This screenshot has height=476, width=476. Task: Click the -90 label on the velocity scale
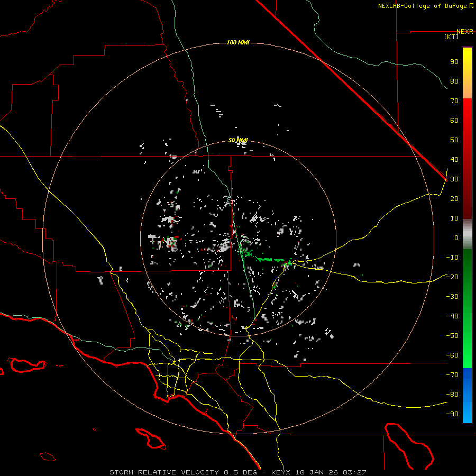(x=452, y=414)
